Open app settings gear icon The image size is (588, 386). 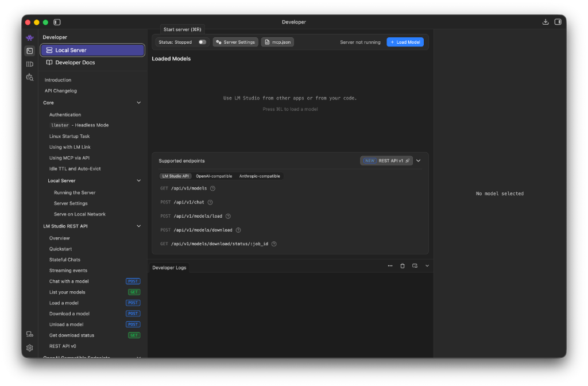point(30,348)
